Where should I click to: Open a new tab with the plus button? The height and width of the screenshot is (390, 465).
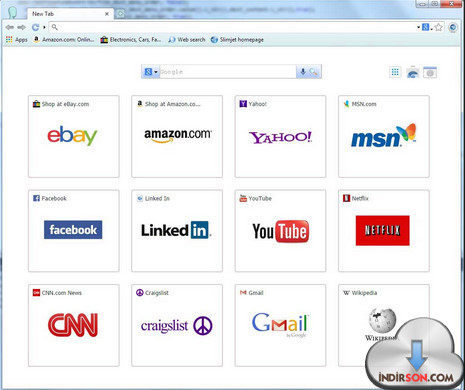tap(120, 14)
